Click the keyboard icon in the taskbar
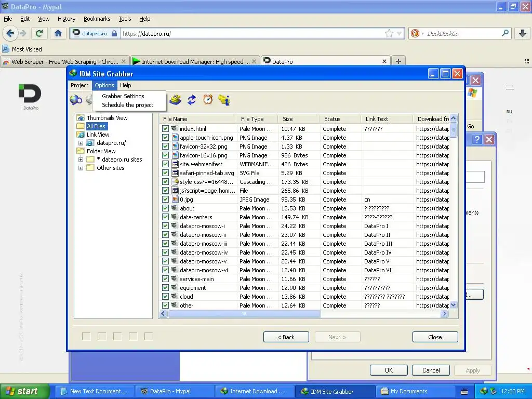 click(464, 392)
